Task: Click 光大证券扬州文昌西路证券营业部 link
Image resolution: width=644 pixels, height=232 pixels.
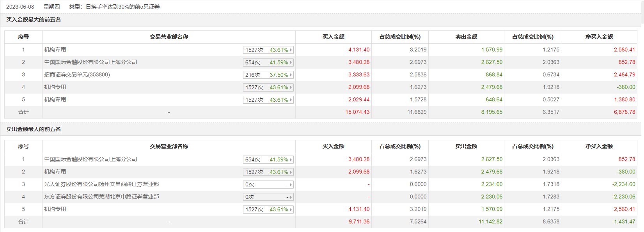Action: 101,184
